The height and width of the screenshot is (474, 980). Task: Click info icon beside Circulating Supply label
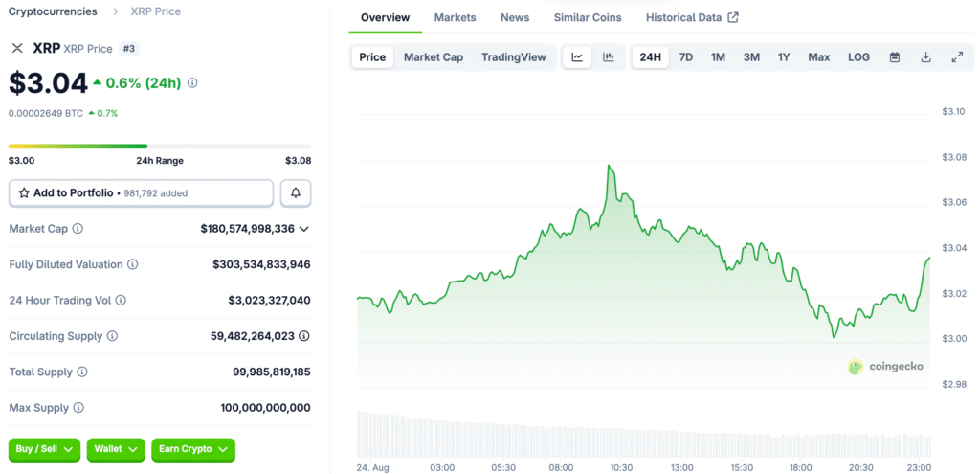(x=112, y=336)
